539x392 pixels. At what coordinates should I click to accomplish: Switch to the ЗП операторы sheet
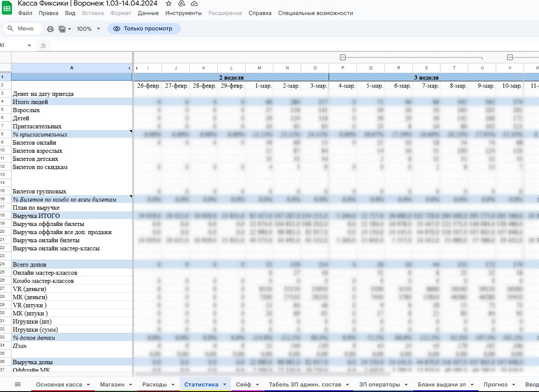[x=380, y=384]
